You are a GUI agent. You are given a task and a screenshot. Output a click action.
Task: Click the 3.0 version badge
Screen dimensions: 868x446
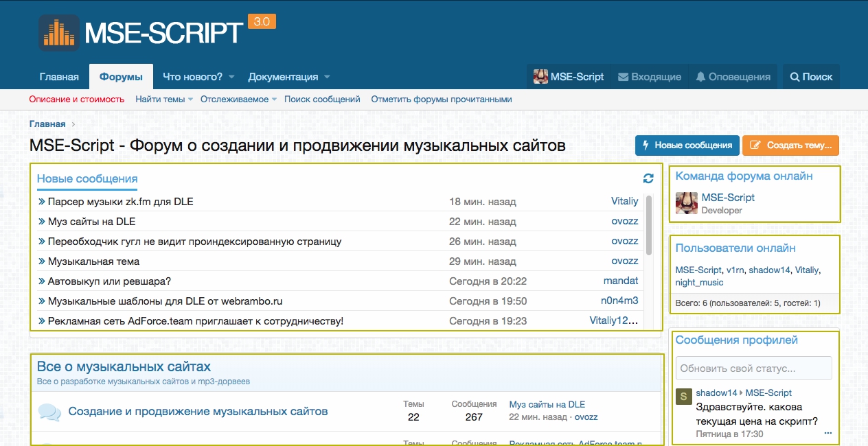pos(262,21)
